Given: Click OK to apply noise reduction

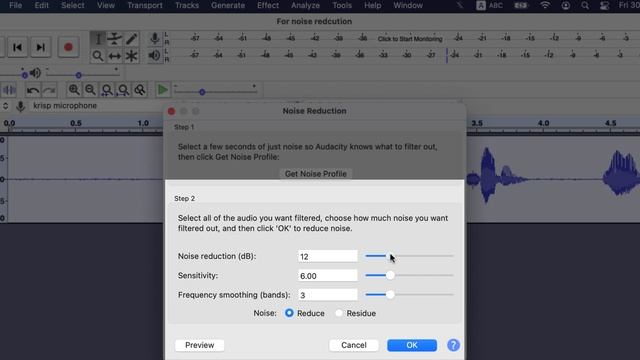Looking at the screenshot, I should pyautogui.click(x=412, y=345).
